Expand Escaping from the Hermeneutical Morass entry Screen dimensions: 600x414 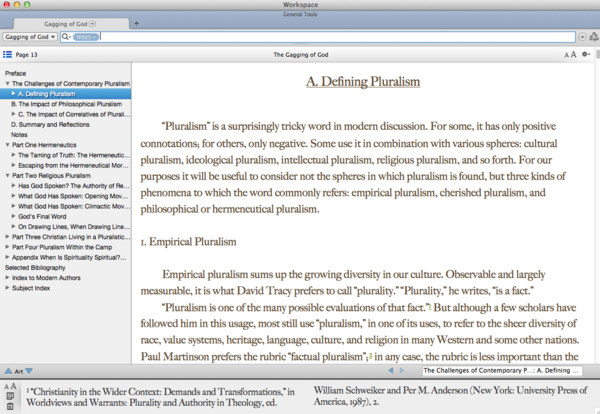click(x=13, y=165)
